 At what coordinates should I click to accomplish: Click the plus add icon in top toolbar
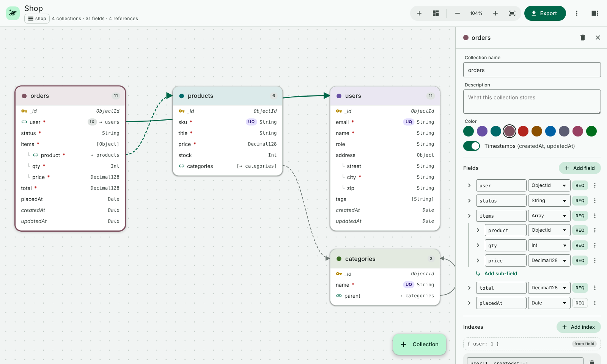419,13
